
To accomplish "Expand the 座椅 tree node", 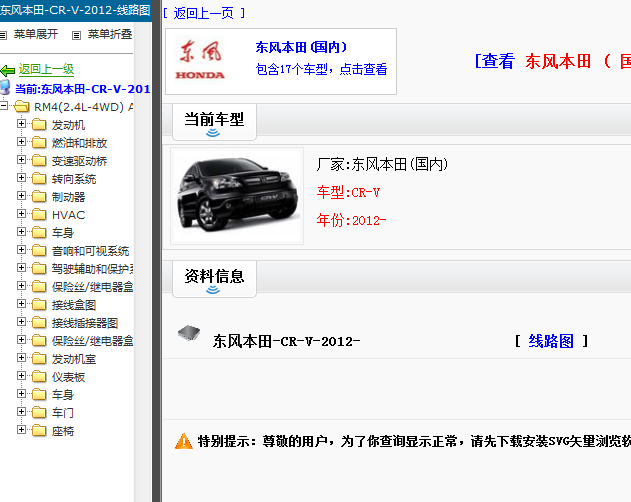I will [21, 430].
